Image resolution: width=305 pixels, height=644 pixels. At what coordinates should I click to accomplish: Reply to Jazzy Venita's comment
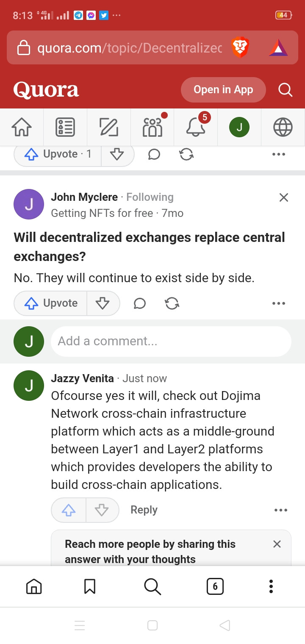pos(144,510)
